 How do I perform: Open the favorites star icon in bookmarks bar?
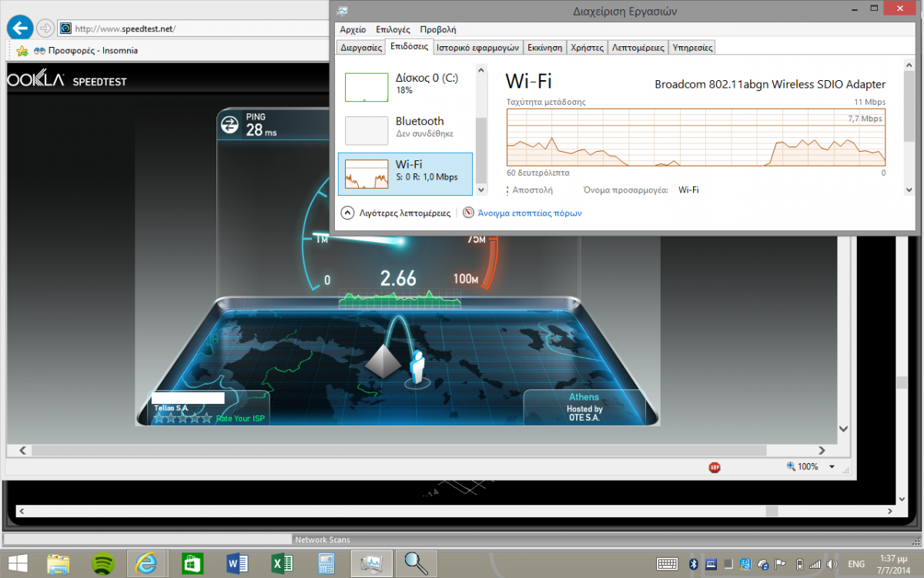coord(22,51)
